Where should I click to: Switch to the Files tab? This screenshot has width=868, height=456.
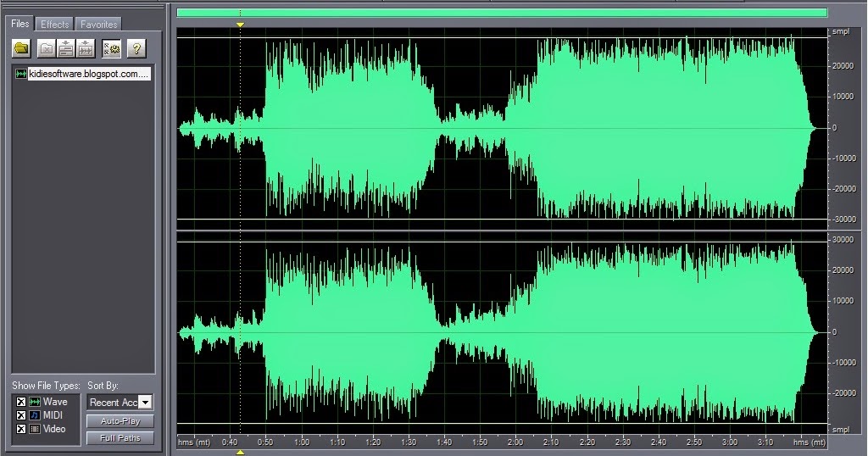(20, 24)
